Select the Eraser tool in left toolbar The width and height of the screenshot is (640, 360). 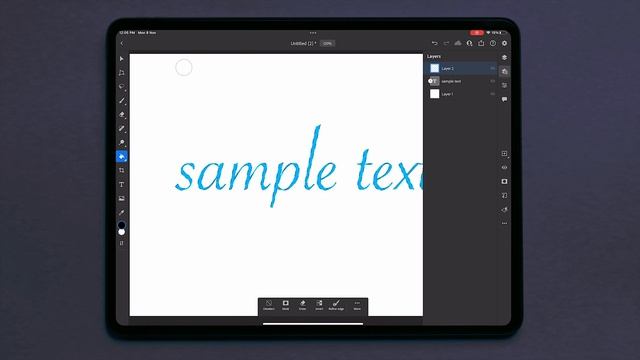122,115
